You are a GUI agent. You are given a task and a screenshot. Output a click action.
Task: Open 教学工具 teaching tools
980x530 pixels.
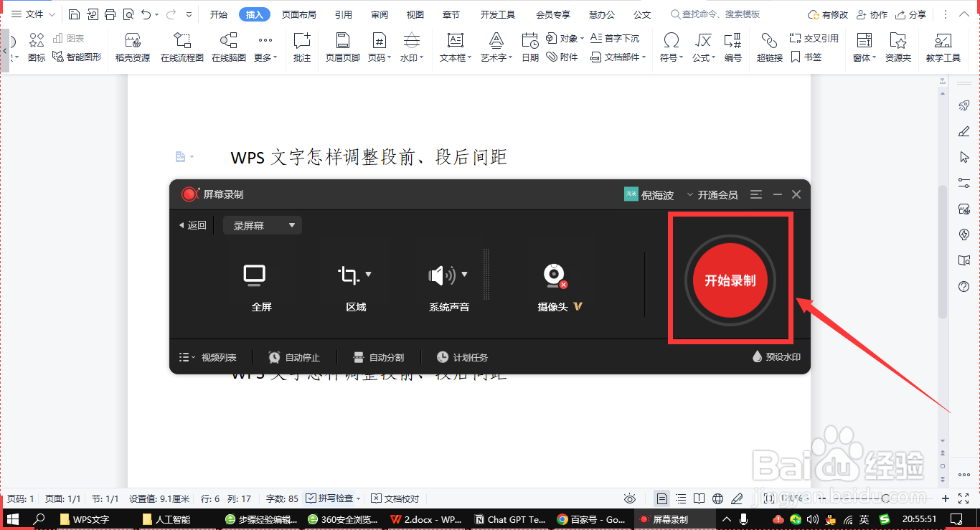pyautogui.click(x=943, y=48)
